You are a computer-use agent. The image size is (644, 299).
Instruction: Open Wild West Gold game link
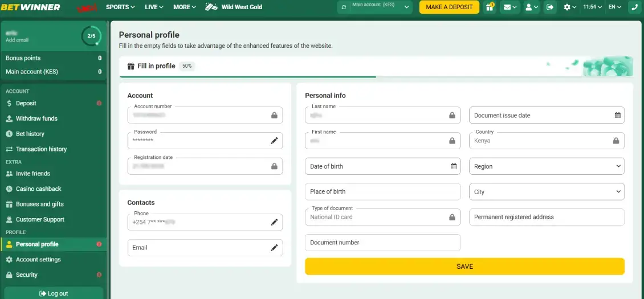(x=234, y=7)
